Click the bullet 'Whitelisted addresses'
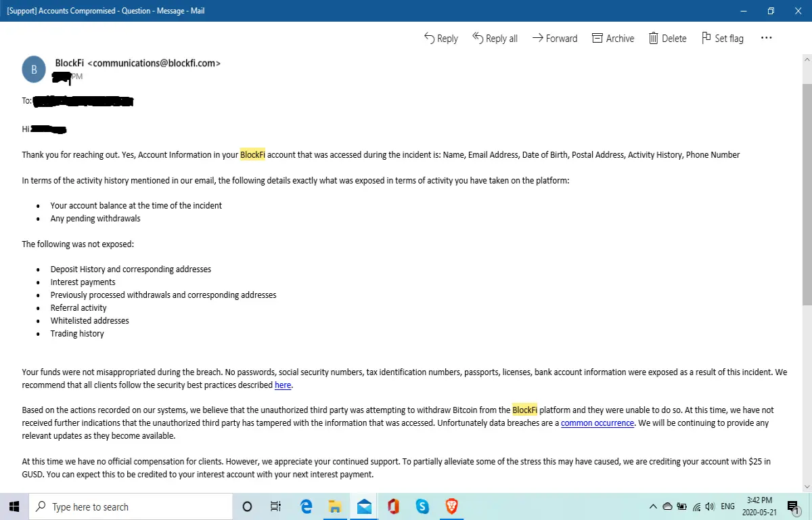The image size is (812, 520). (x=89, y=320)
